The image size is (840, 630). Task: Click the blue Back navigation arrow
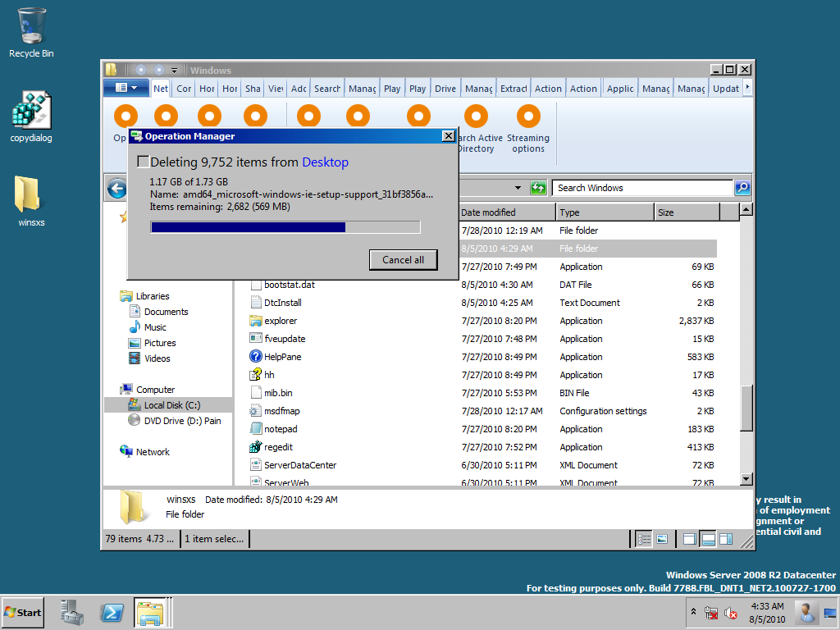click(116, 189)
